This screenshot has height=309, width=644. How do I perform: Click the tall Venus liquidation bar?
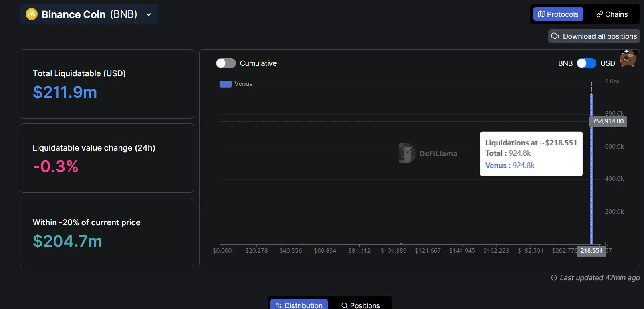(592, 169)
